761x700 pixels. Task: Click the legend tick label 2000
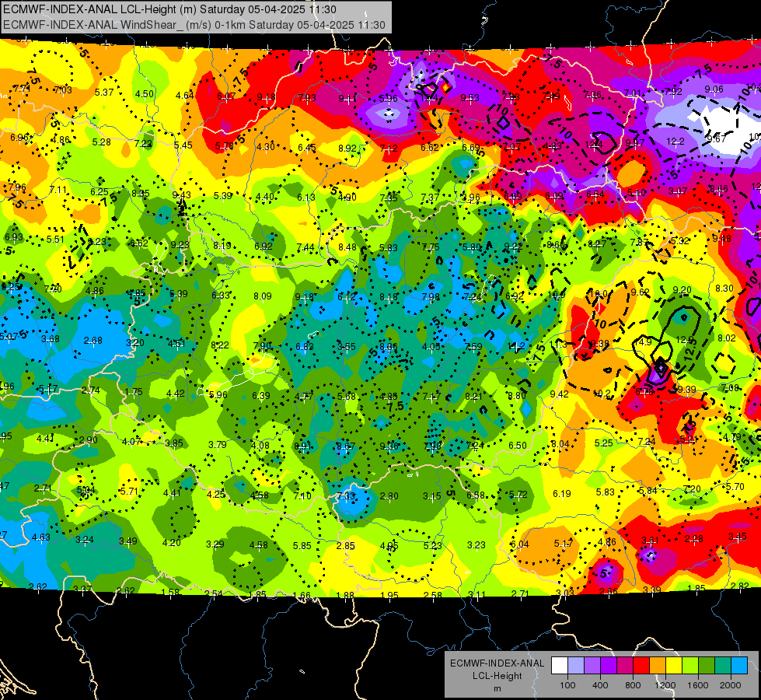pos(730,685)
